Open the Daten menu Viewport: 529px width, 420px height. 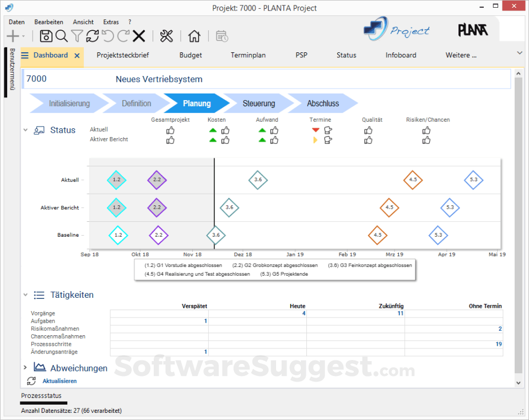[x=17, y=22]
